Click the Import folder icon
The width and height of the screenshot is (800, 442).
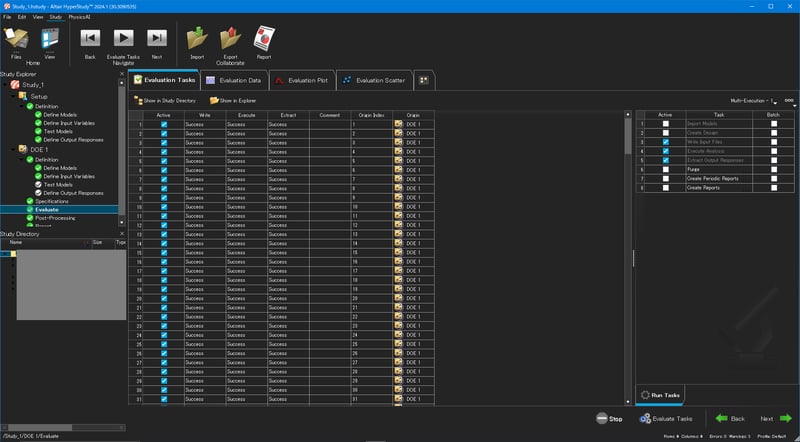pyautogui.click(x=197, y=38)
